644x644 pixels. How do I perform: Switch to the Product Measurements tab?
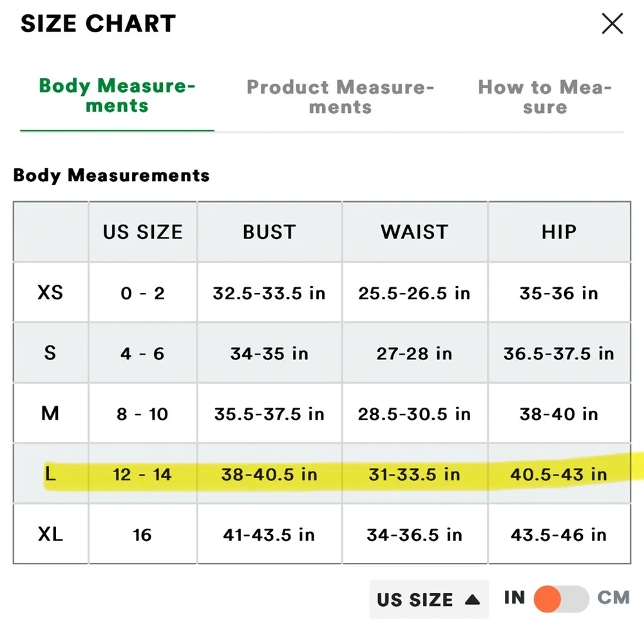point(341,97)
